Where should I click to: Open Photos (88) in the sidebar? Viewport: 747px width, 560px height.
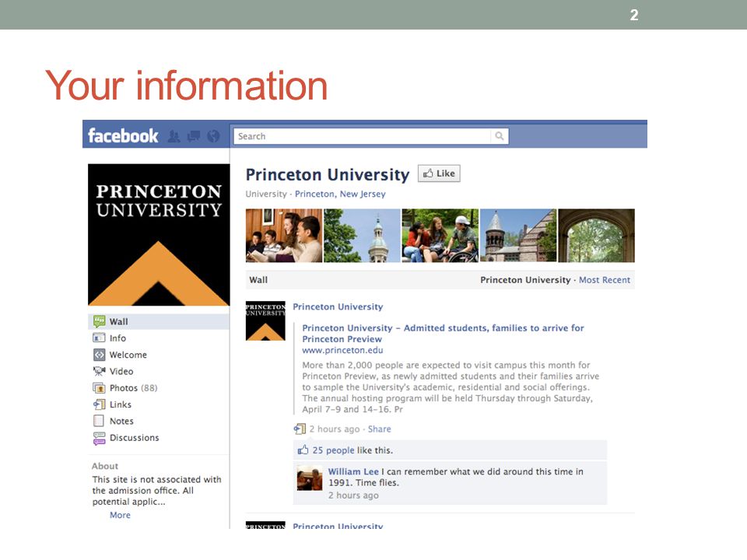pos(133,388)
